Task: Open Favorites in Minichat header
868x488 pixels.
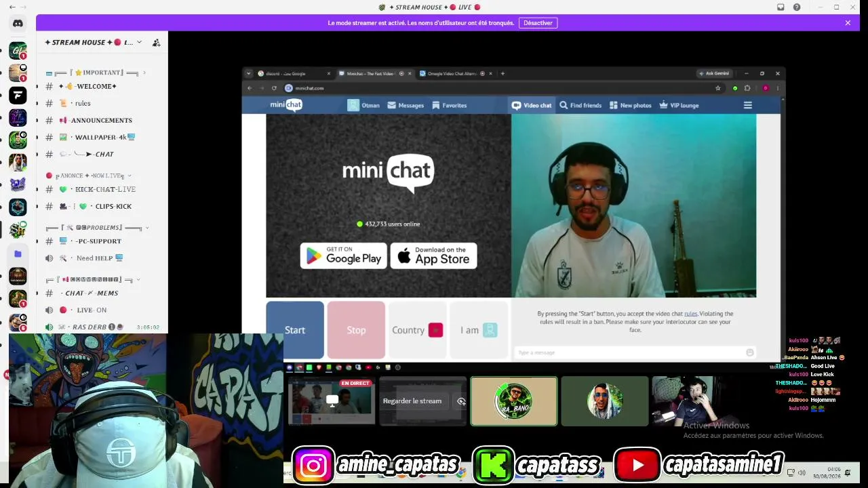Action: [448, 105]
